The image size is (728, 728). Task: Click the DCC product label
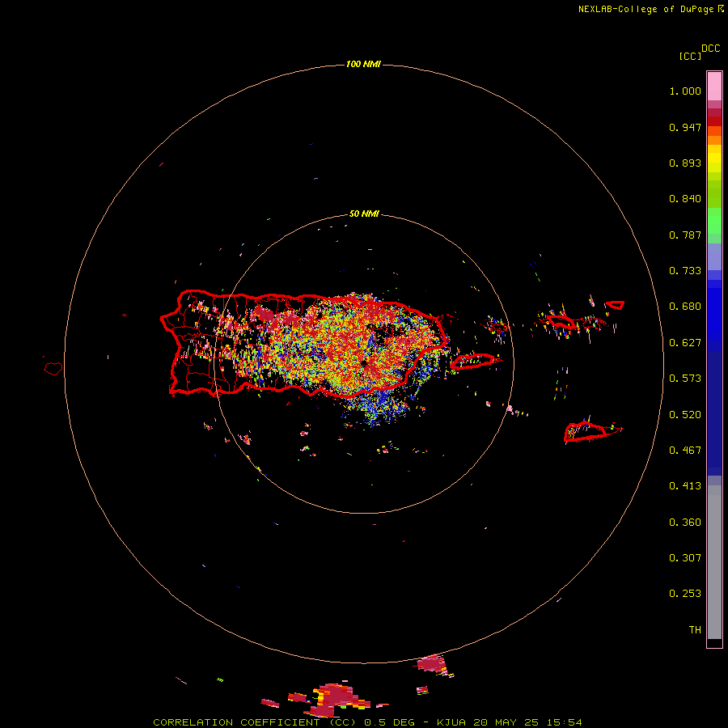pyautogui.click(x=711, y=49)
